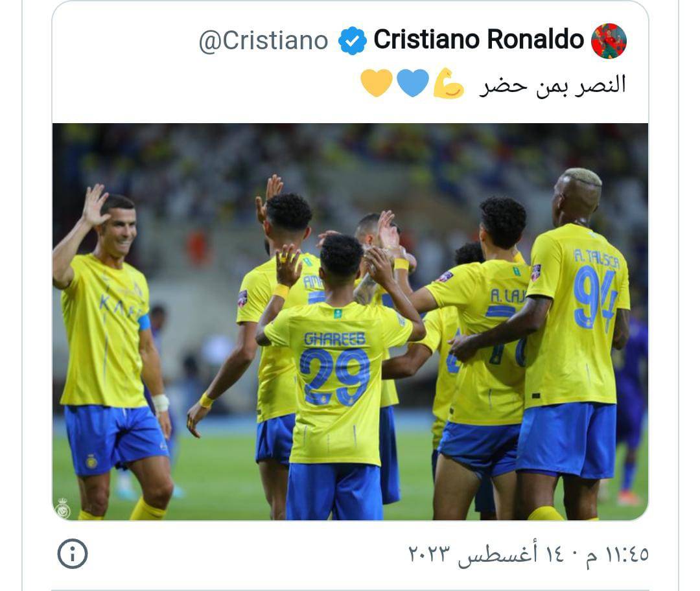The height and width of the screenshot is (591, 700).
Task: Click Ronaldo's raised waving hand
Action: [x=95, y=205]
